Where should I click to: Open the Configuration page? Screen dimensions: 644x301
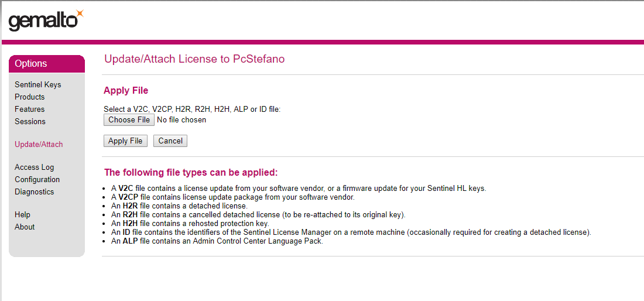[x=37, y=179]
